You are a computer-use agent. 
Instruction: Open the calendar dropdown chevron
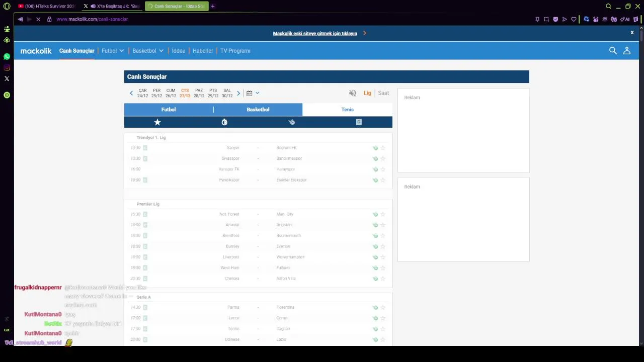click(257, 93)
